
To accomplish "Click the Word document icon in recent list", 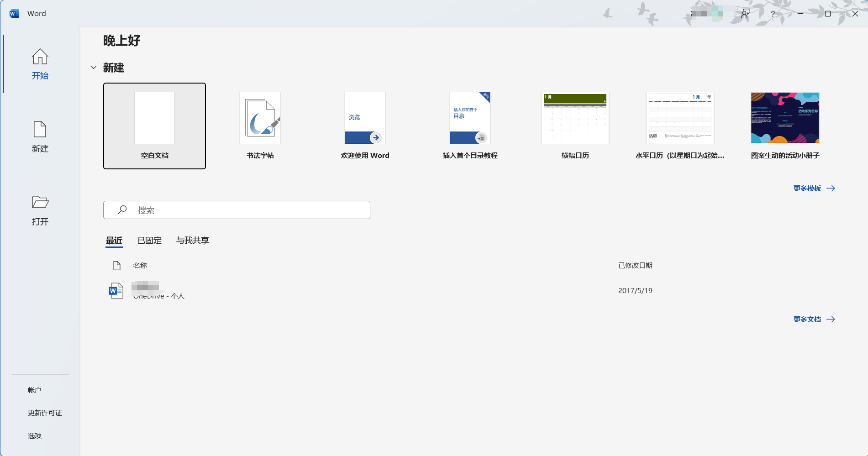I will coord(116,291).
